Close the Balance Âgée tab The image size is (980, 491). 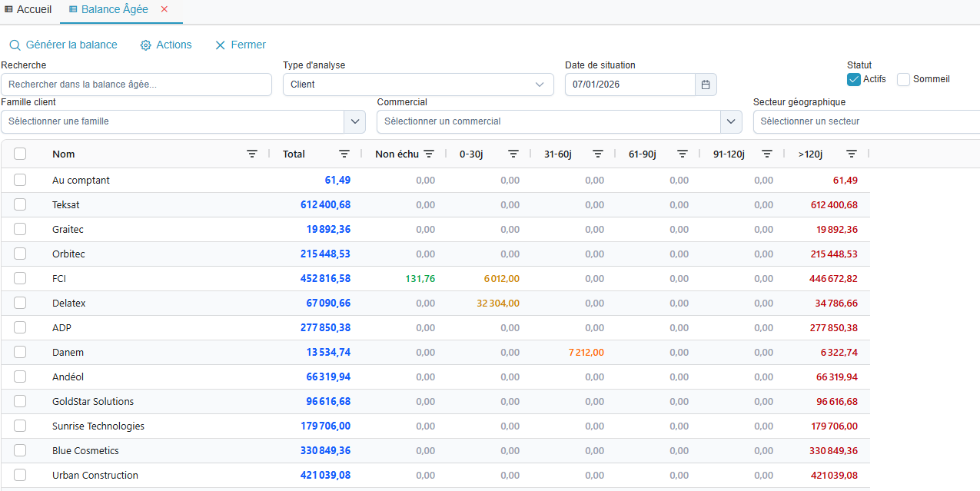tap(164, 10)
